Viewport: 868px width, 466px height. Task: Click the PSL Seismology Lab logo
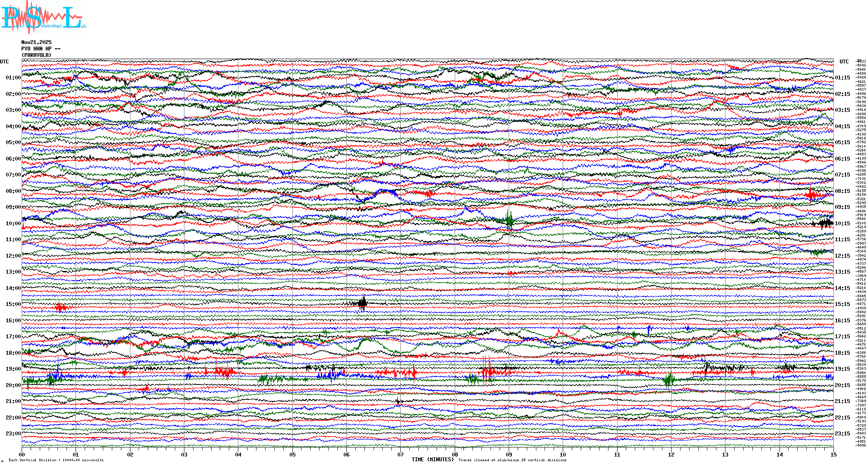pyautogui.click(x=43, y=17)
